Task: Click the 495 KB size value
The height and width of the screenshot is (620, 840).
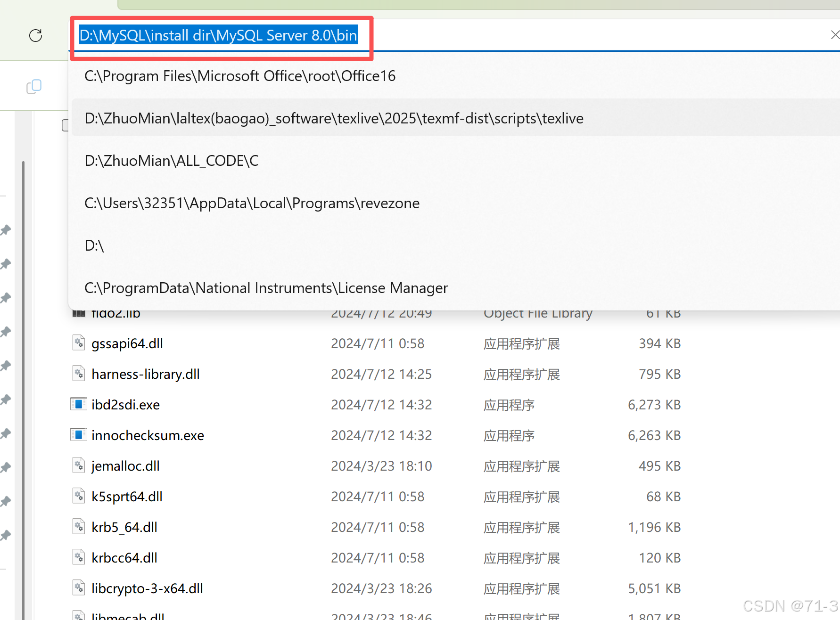Action: 659,466
